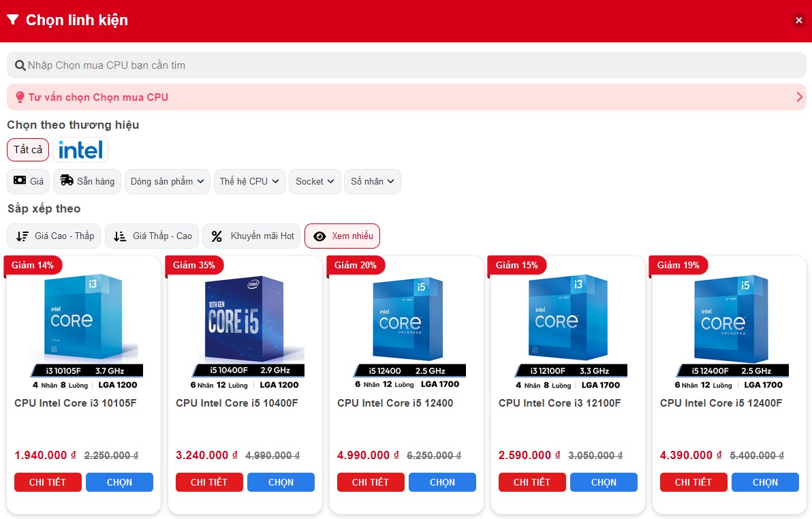This screenshot has width=812, height=519.
Task: Click the CPU Intel Core i5 12400F title
Action: click(x=721, y=403)
